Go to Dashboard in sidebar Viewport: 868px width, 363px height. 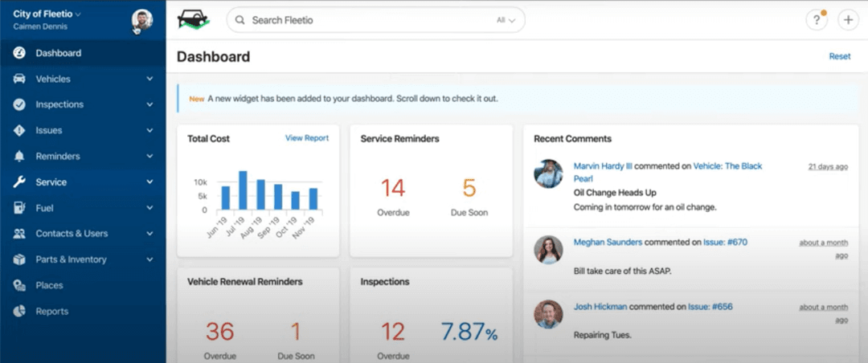point(83,53)
